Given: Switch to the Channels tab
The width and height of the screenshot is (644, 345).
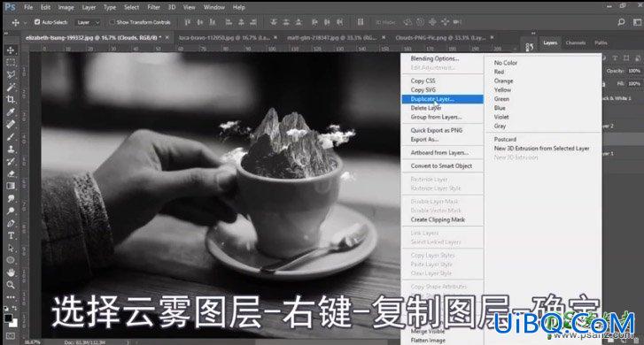Looking at the screenshot, I should click(x=576, y=42).
